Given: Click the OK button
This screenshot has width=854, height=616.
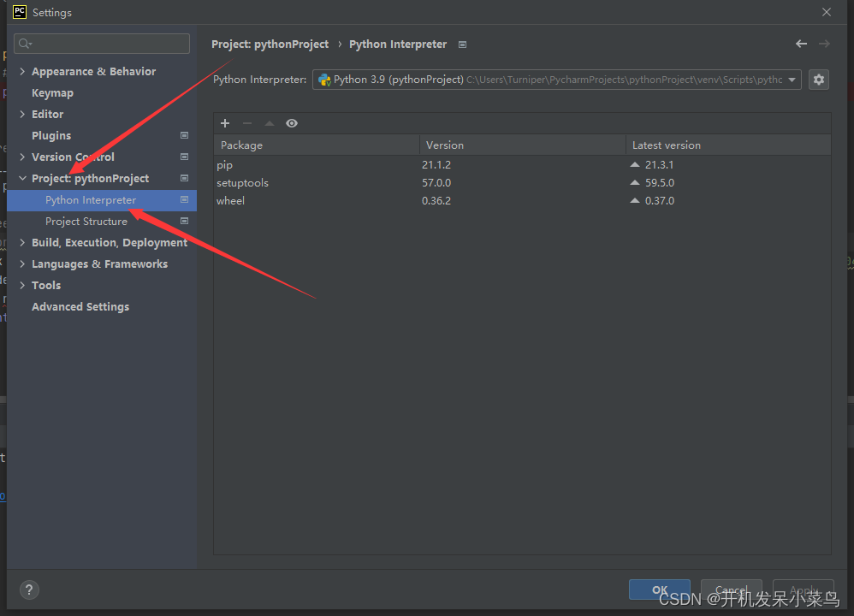Looking at the screenshot, I should 660,589.
